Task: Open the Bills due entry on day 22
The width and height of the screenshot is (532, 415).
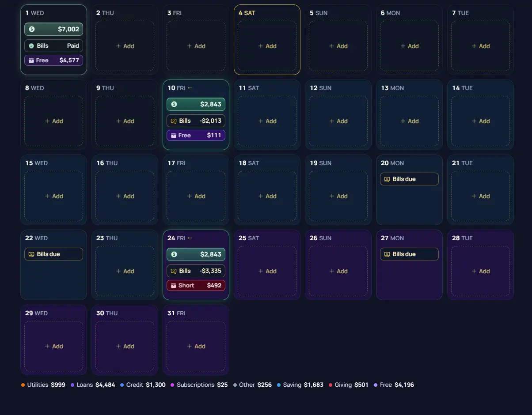Action: pos(53,254)
